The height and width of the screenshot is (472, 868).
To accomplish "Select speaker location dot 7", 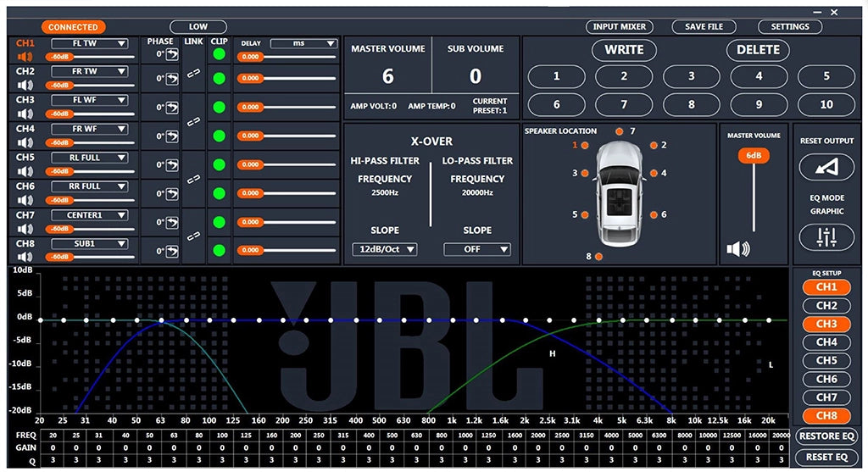I will click(x=619, y=131).
